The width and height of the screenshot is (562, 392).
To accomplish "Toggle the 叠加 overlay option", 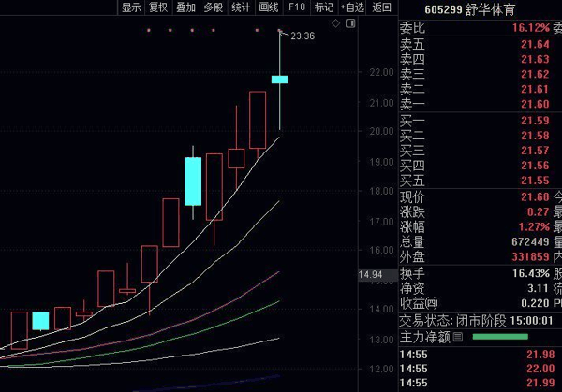I will pos(185,7).
